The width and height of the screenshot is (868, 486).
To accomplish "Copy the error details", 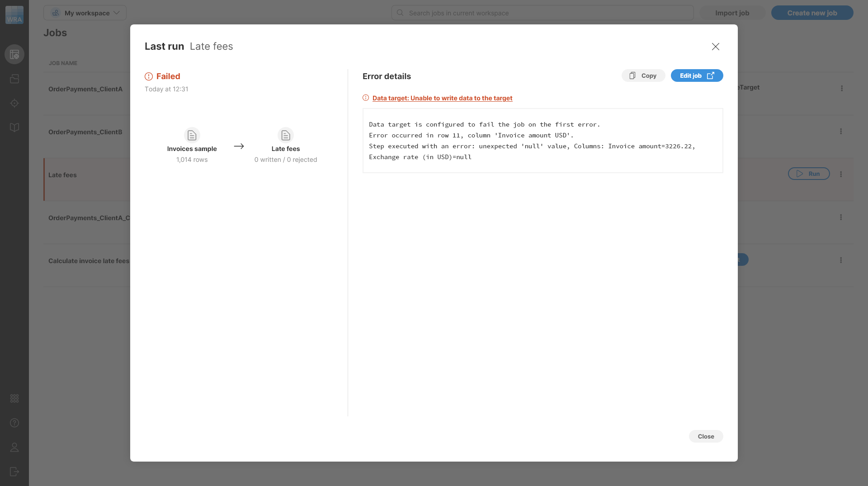I will 643,75.
